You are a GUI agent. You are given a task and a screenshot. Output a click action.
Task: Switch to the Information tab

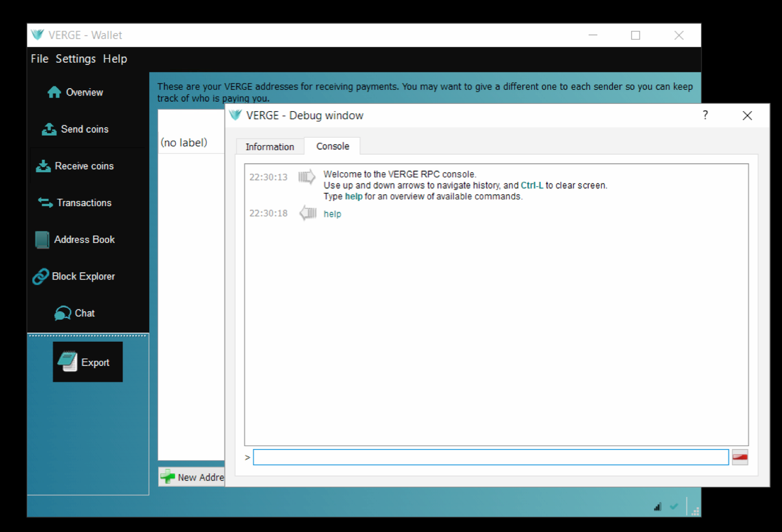pyautogui.click(x=270, y=147)
